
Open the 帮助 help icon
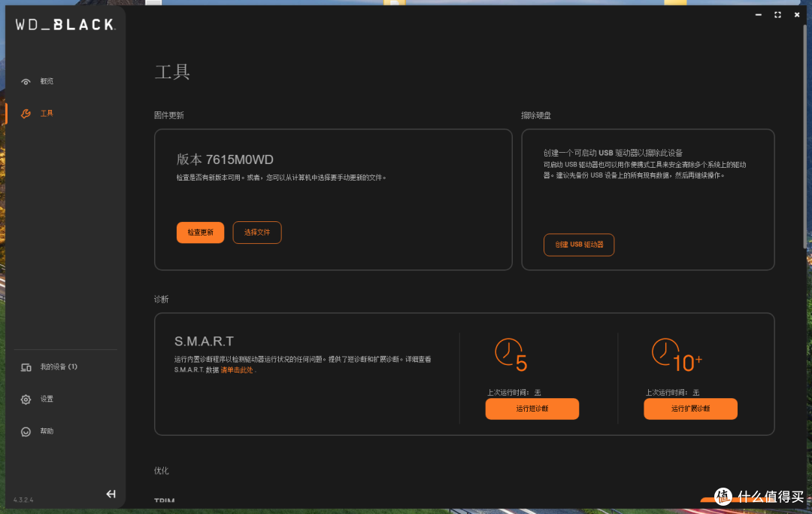click(x=26, y=432)
